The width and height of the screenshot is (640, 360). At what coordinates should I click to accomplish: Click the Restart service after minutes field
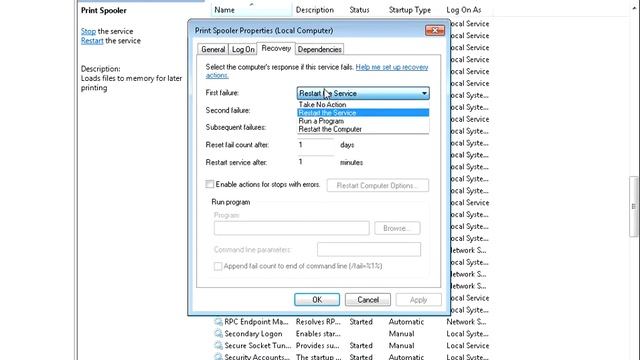tap(316, 162)
